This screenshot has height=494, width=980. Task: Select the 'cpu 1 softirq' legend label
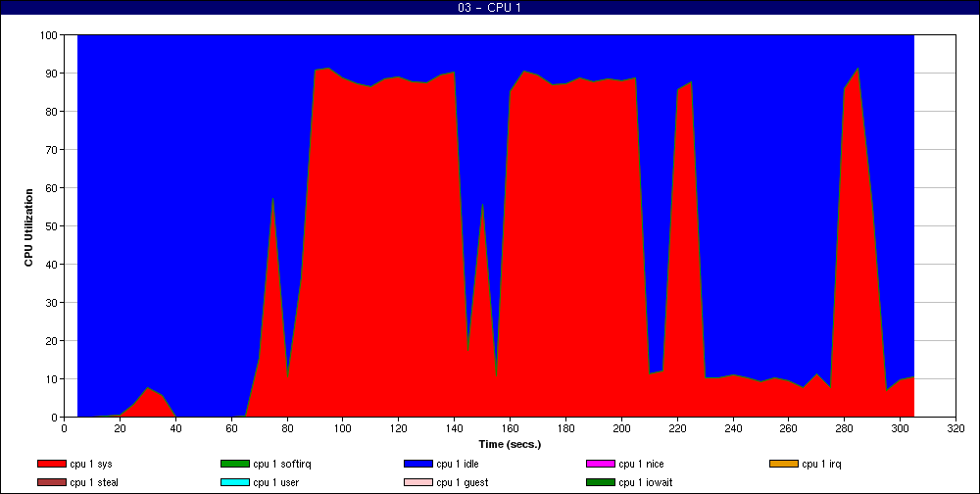pos(282,464)
